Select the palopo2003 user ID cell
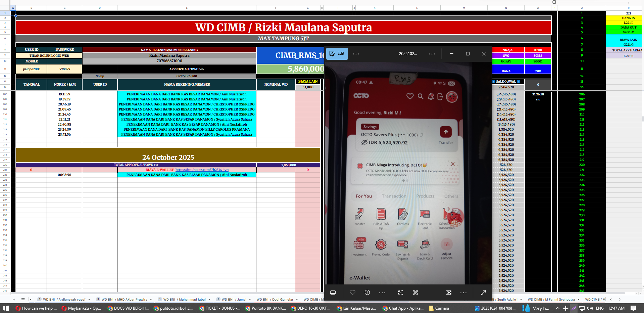Screen dimensions: 644x313 (x=32, y=69)
